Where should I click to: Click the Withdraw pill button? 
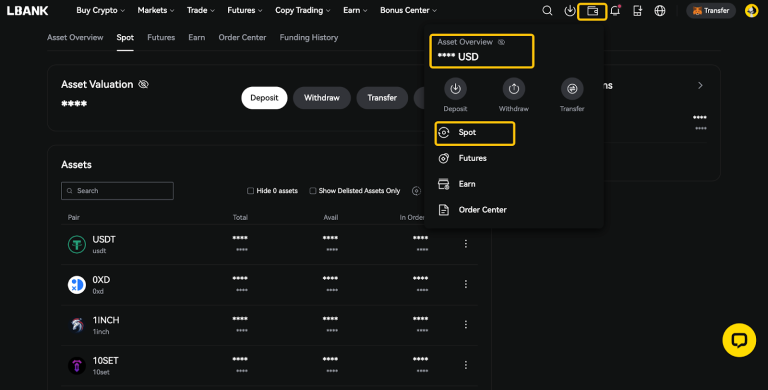[321, 98]
